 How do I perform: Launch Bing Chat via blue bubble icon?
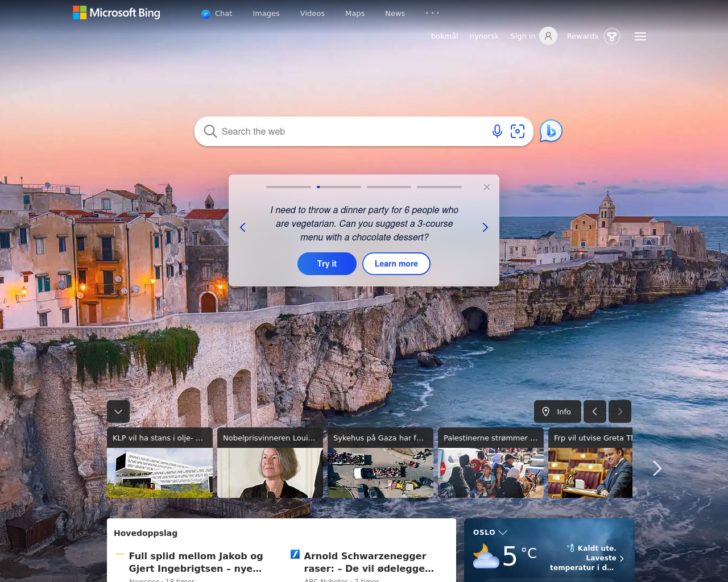click(551, 131)
